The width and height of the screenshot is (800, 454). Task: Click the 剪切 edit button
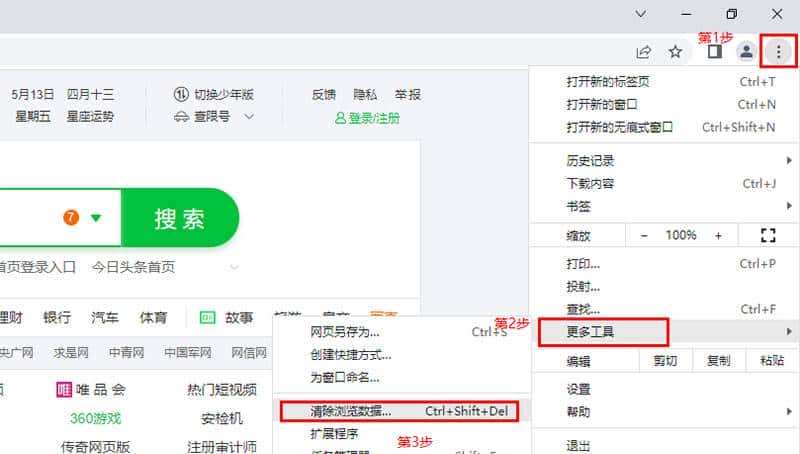pyautogui.click(x=665, y=361)
